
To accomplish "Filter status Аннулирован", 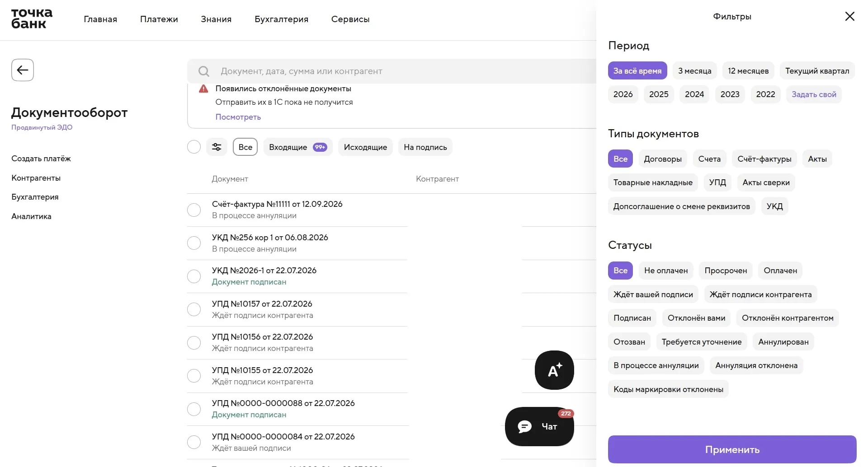I will pyautogui.click(x=783, y=341).
